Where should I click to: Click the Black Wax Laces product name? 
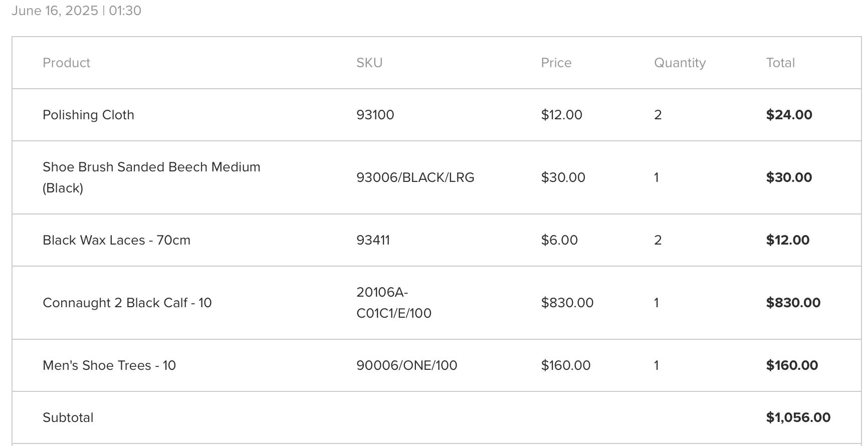tap(116, 240)
